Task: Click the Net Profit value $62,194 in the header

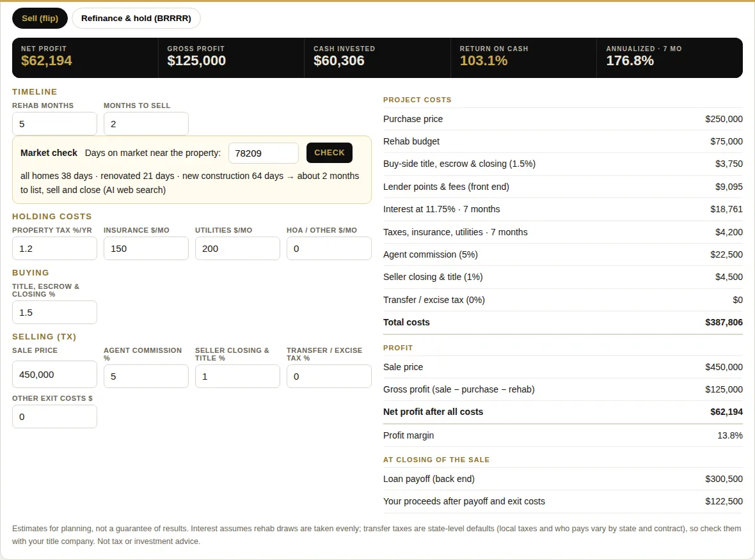Action: pos(47,61)
